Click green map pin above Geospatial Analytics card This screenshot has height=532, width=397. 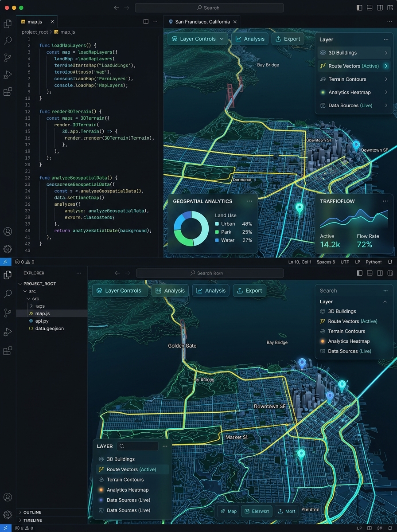(300, 208)
